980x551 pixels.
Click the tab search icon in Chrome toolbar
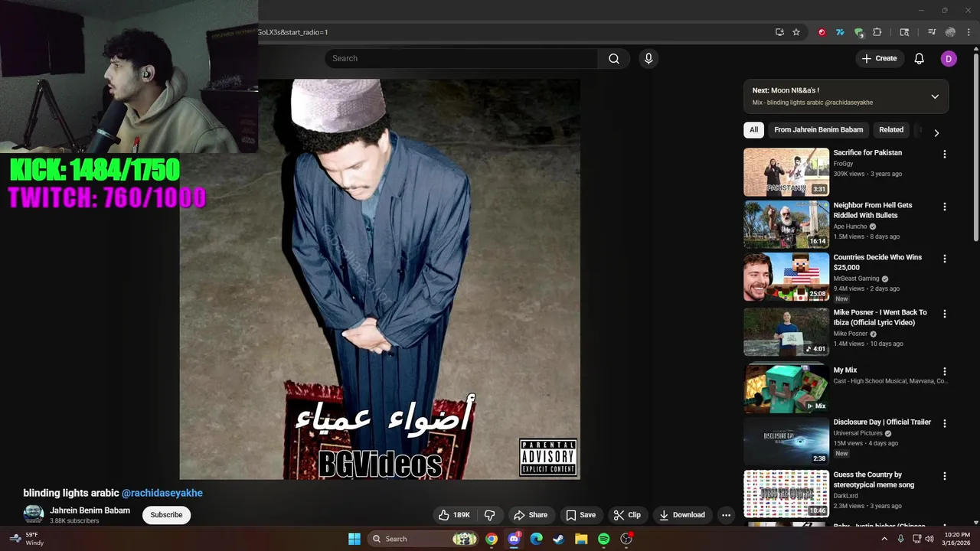tap(904, 32)
